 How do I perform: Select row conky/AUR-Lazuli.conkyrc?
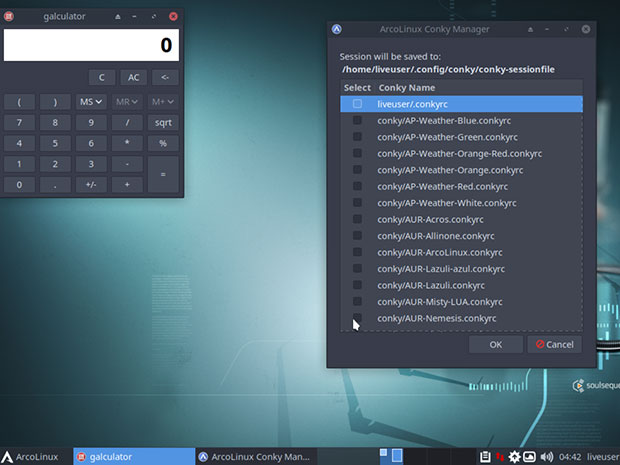461,285
